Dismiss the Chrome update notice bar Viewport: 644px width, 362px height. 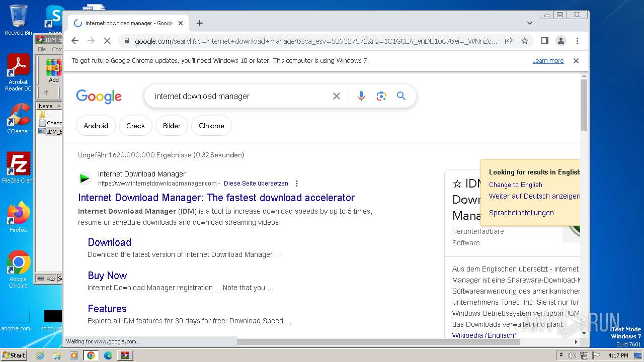pos(576,61)
